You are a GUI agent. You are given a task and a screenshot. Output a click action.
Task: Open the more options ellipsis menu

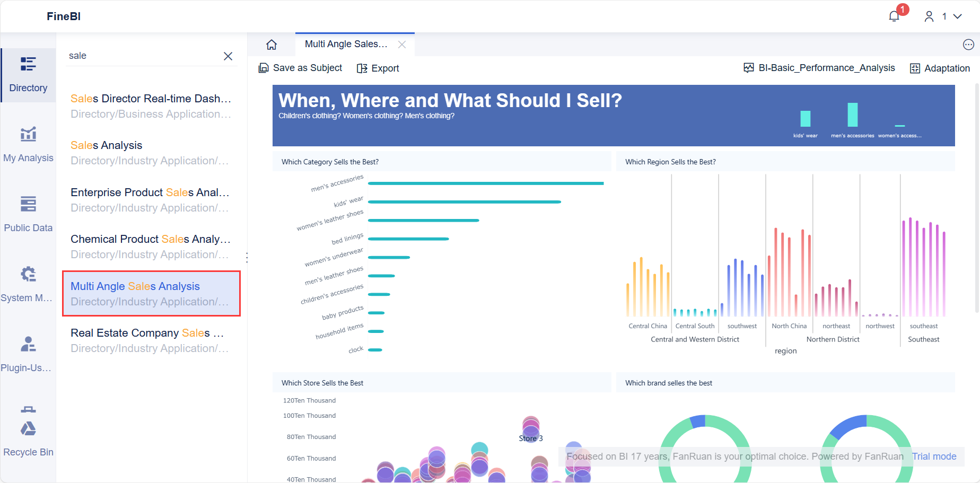pyautogui.click(x=969, y=45)
